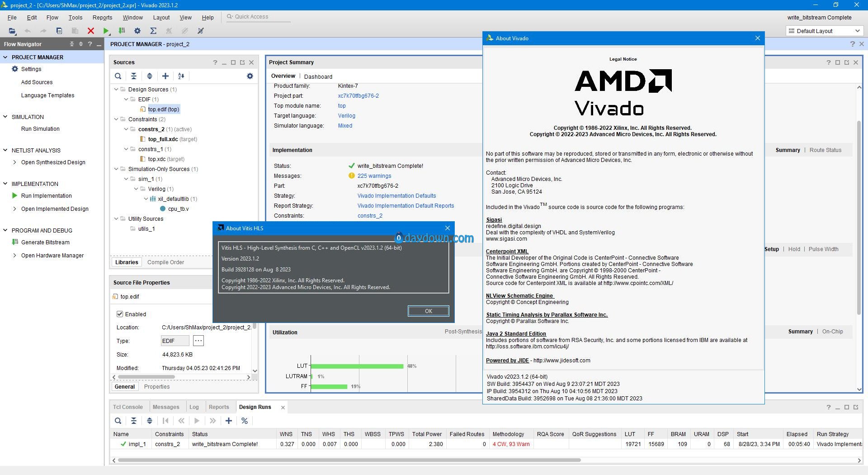This screenshot has width=868, height=475.
Task: Click the dashed-line last toolbar icon
Action: (201, 31)
